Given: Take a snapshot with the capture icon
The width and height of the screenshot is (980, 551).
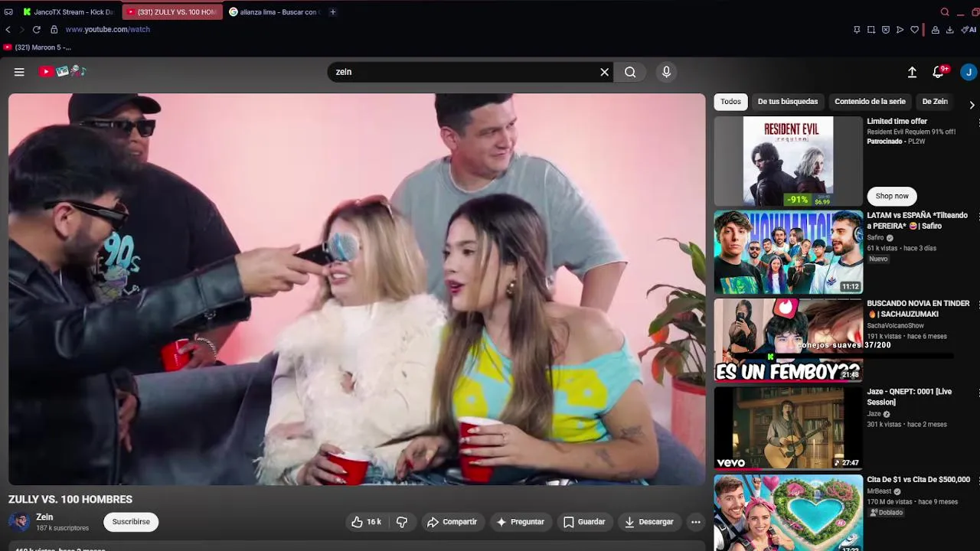Looking at the screenshot, I should (x=871, y=30).
